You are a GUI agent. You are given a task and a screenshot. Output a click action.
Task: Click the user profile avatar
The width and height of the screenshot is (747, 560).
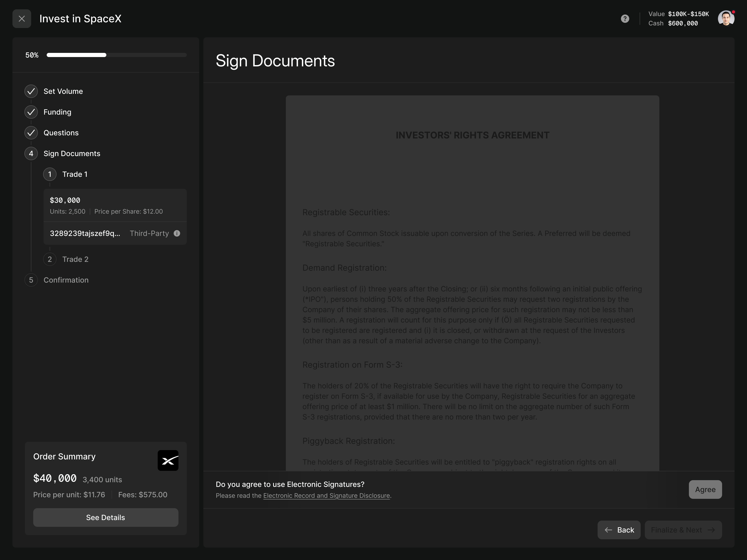click(x=725, y=19)
